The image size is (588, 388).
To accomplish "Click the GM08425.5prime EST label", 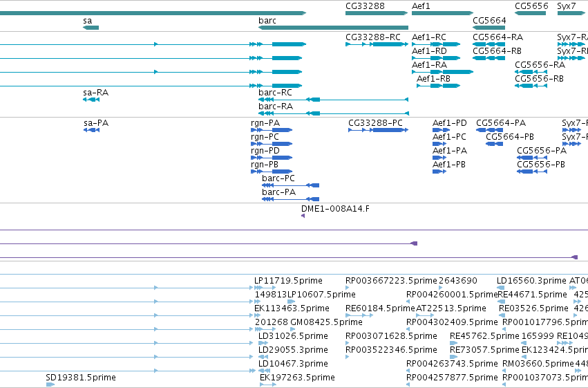I will coord(327,322).
